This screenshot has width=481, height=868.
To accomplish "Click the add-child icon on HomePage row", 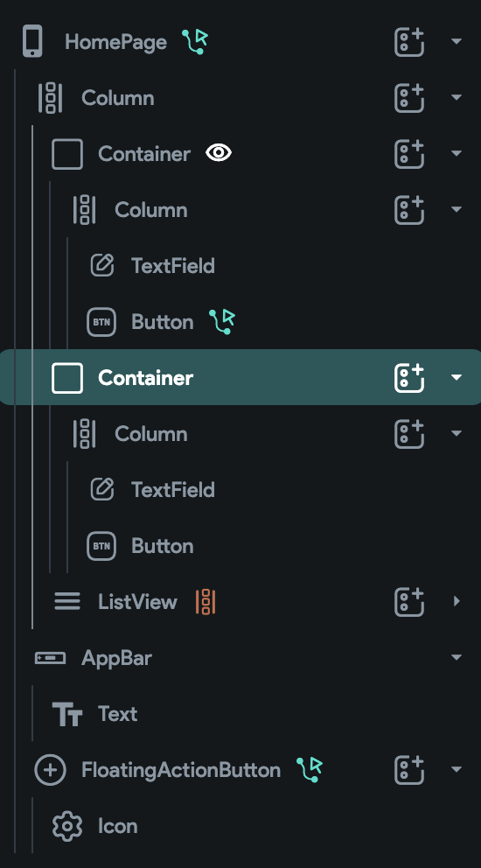I will [x=409, y=41].
